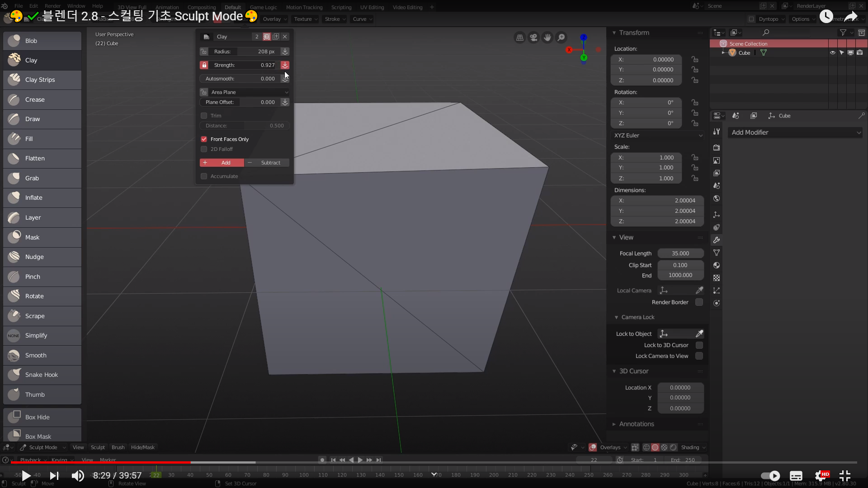The width and height of the screenshot is (868, 488).
Task: Open the Modifiers wrench properties tab
Action: pyautogui.click(x=717, y=240)
